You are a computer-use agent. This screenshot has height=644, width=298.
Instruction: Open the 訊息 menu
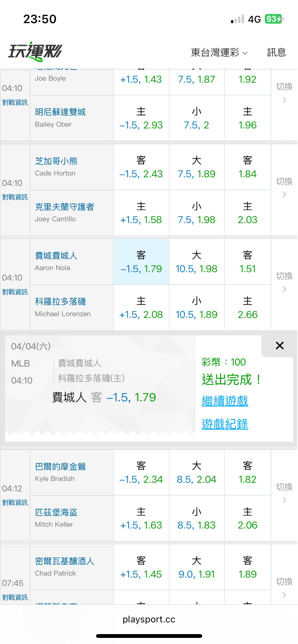(x=276, y=52)
